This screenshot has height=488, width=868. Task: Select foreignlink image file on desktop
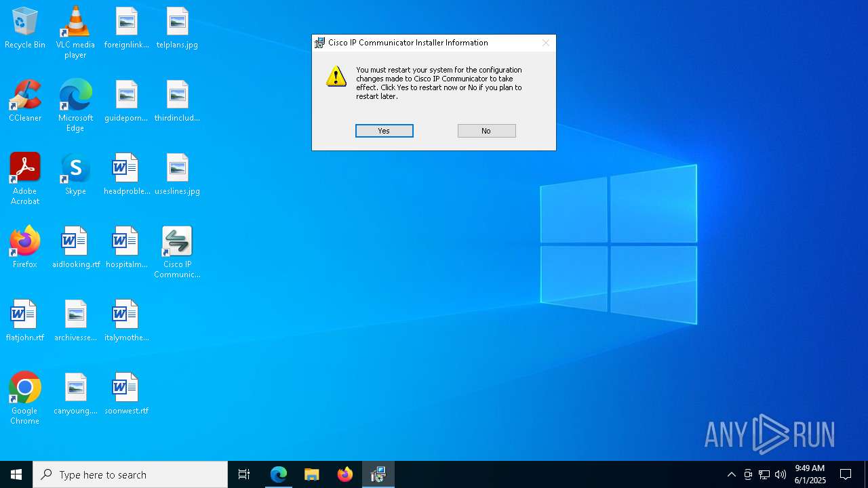tap(126, 28)
